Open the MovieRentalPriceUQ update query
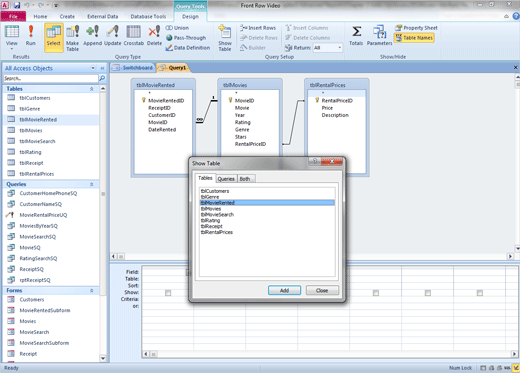 (x=43, y=215)
